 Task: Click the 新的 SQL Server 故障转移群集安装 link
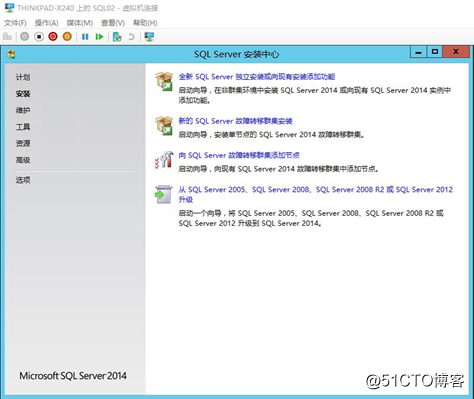pyautogui.click(x=235, y=121)
